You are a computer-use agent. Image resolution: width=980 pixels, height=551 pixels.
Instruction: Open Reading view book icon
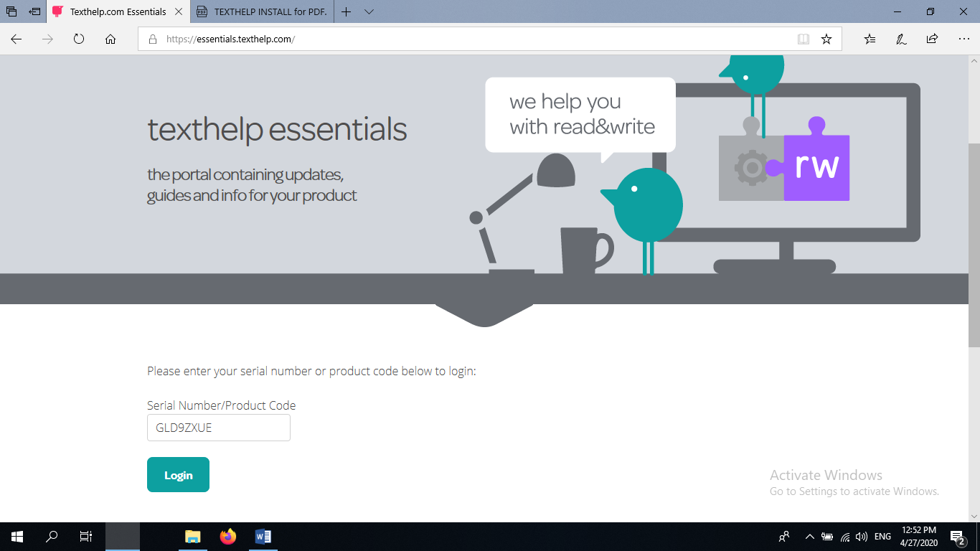click(x=804, y=39)
